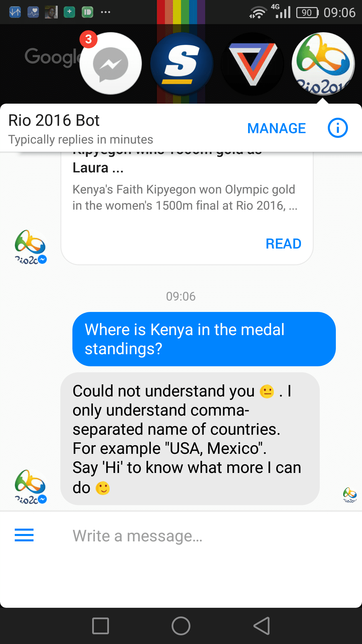Tap Rio bot avatar beside news card

point(30,247)
